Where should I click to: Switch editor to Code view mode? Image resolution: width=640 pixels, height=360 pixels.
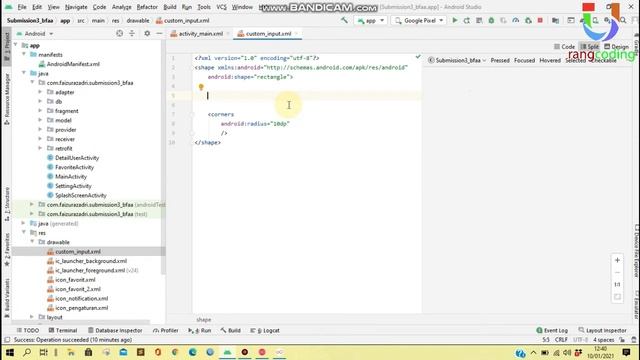pos(564,47)
